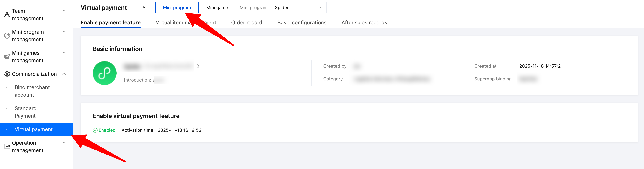Screen dimensions: 644x169
Task: Go to Bind merchant account
Action: click(32, 91)
